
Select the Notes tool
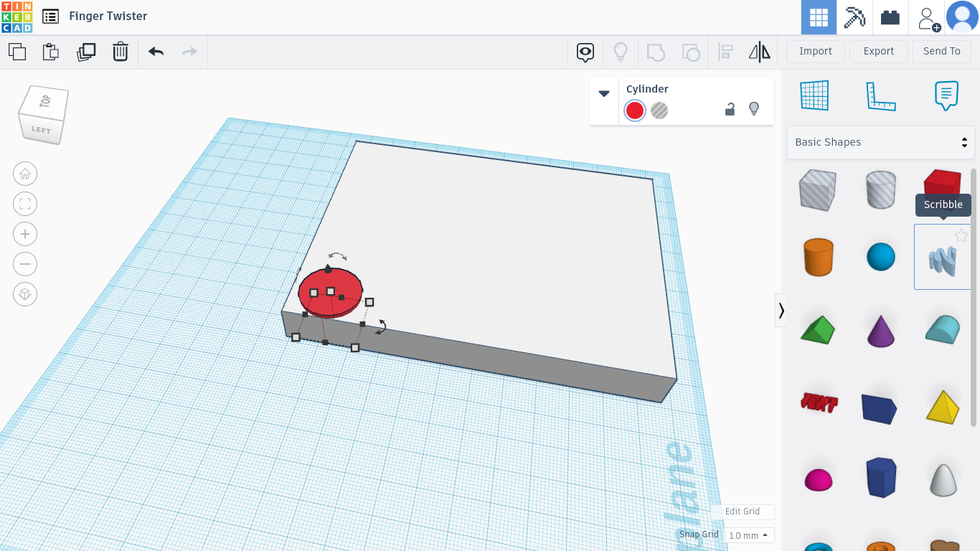click(947, 95)
